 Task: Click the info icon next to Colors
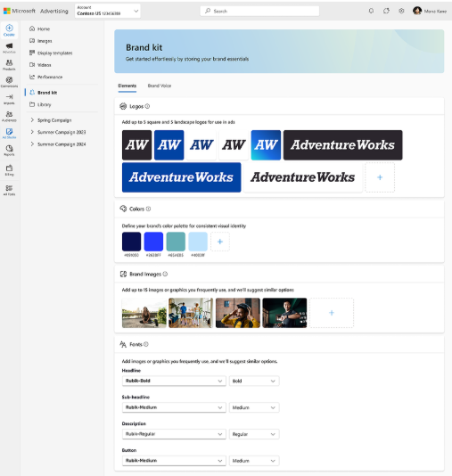pos(148,209)
